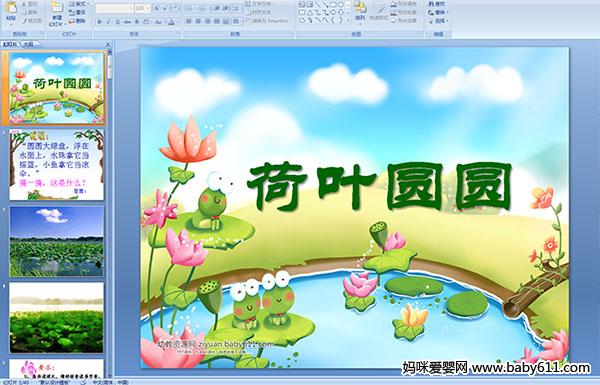Open the font size dropdown

click(x=148, y=8)
